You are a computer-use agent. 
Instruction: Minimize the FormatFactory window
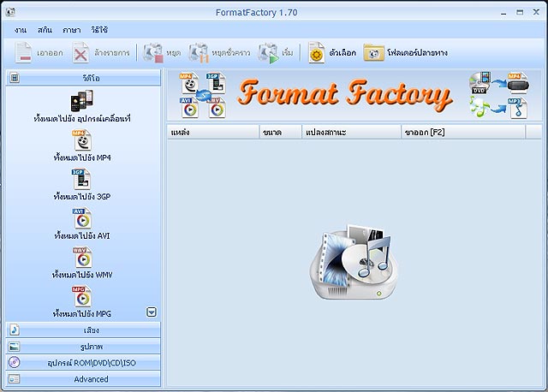point(503,13)
